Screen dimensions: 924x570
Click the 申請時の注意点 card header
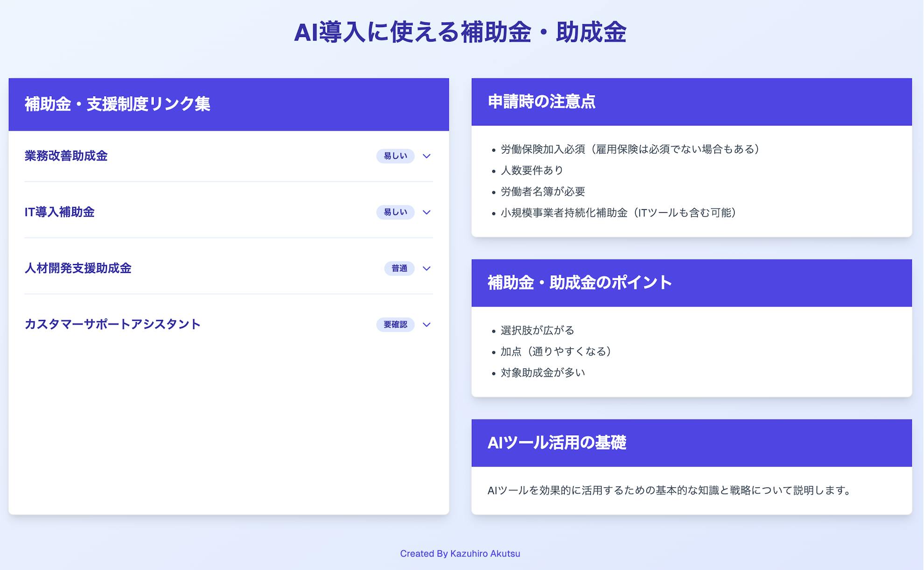(541, 102)
